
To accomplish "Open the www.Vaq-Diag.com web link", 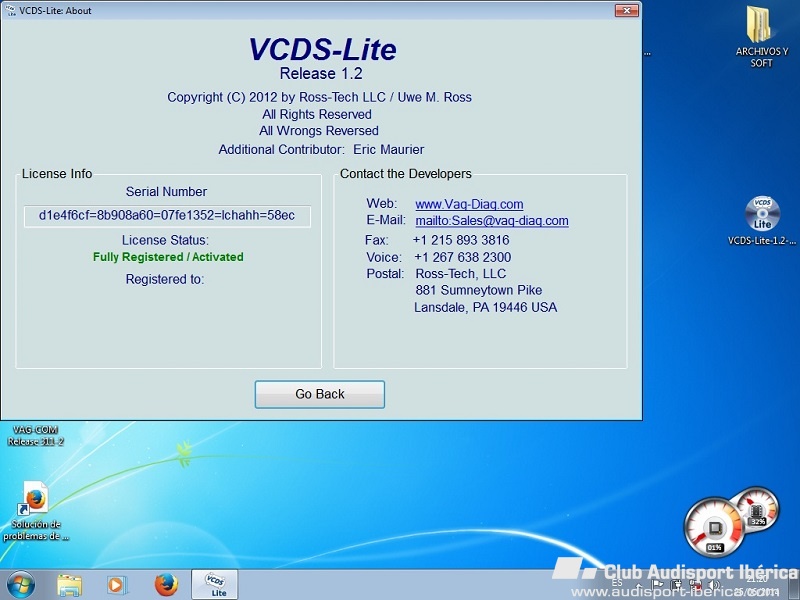I will pyautogui.click(x=469, y=204).
